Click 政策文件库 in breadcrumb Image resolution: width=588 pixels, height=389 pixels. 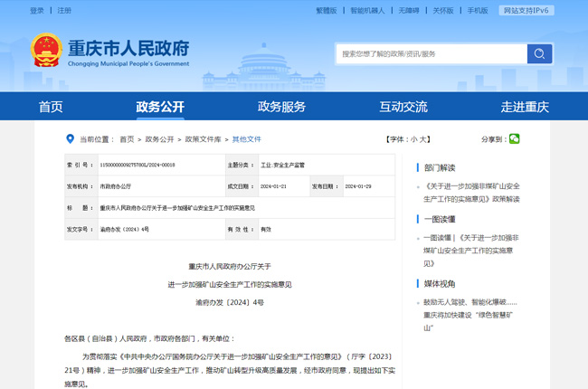pyautogui.click(x=203, y=139)
